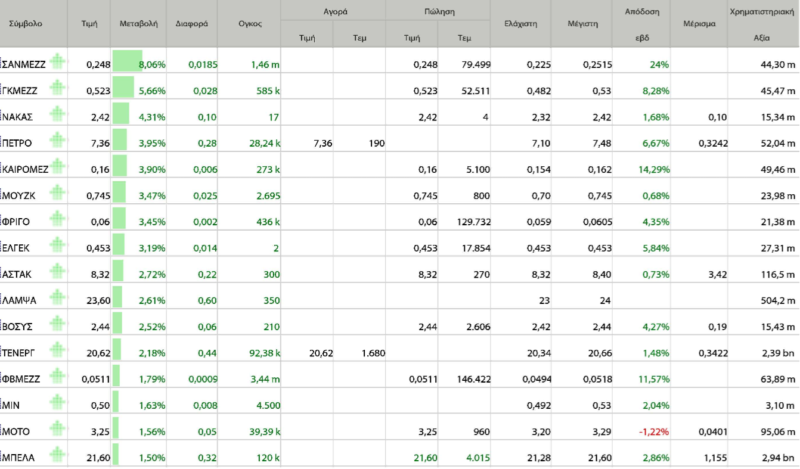Click the plus icon in the ΕΛΓΕΚ row
This screenshot has height=469, width=800.
click(59, 246)
